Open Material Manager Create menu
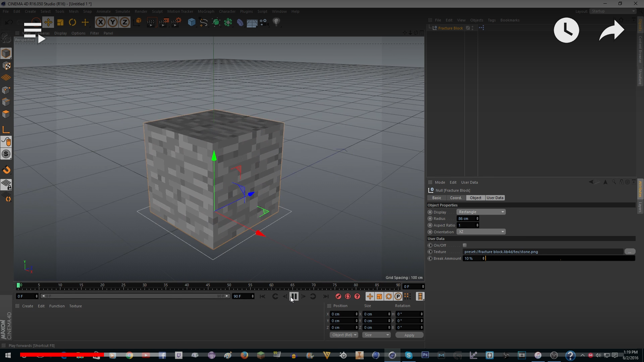This screenshot has height=362, width=644. (28, 306)
